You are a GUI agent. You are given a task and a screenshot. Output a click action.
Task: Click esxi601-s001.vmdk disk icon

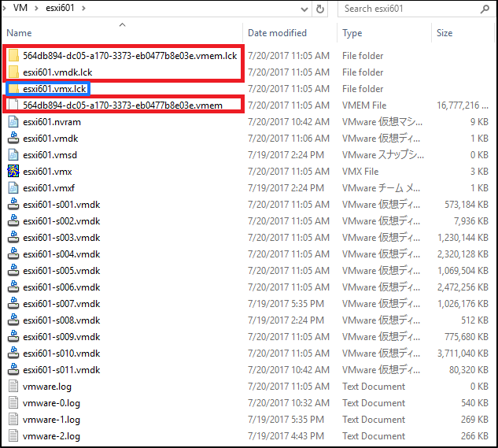(13, 205)
